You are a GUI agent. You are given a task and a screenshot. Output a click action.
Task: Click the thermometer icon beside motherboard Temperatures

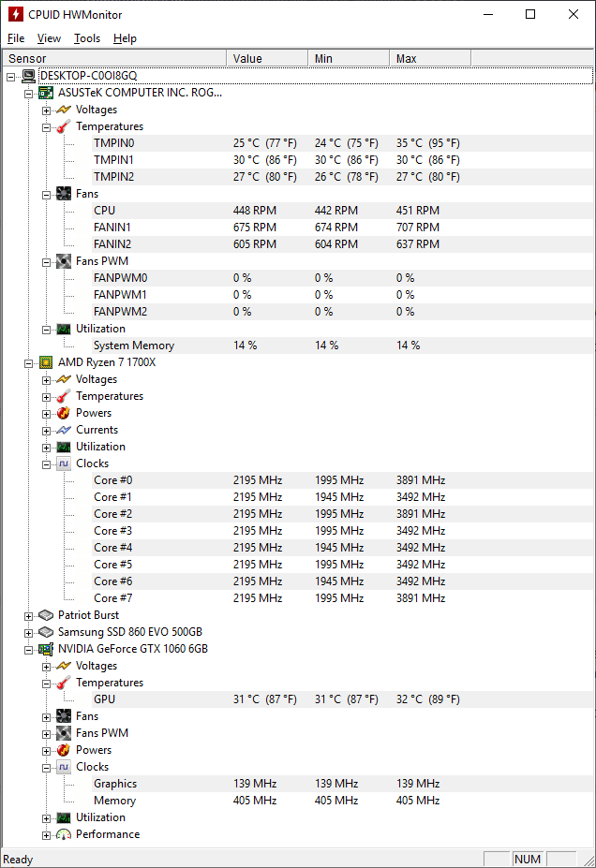[64, 126]
